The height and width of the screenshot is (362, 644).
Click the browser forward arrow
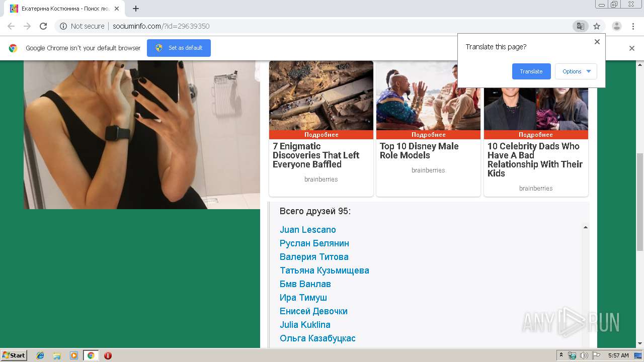[27, 26]
